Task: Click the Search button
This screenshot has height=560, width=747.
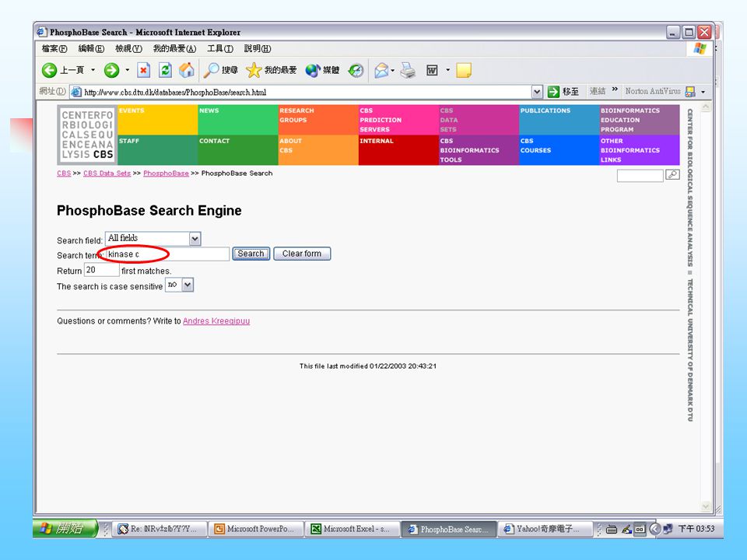Action: coord(251,254)
